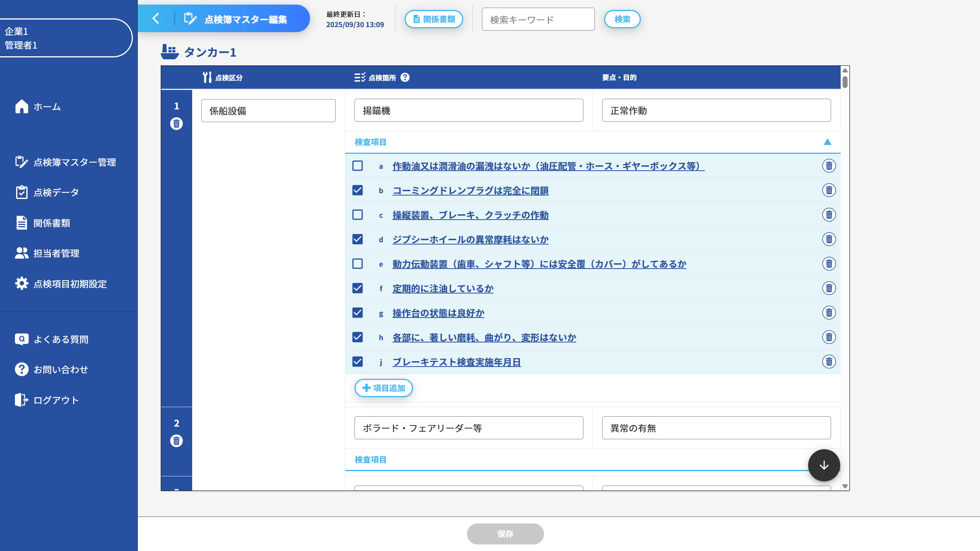
Task: Delete item d ジプシーホイール trash icon
Action: click(829, 240)
